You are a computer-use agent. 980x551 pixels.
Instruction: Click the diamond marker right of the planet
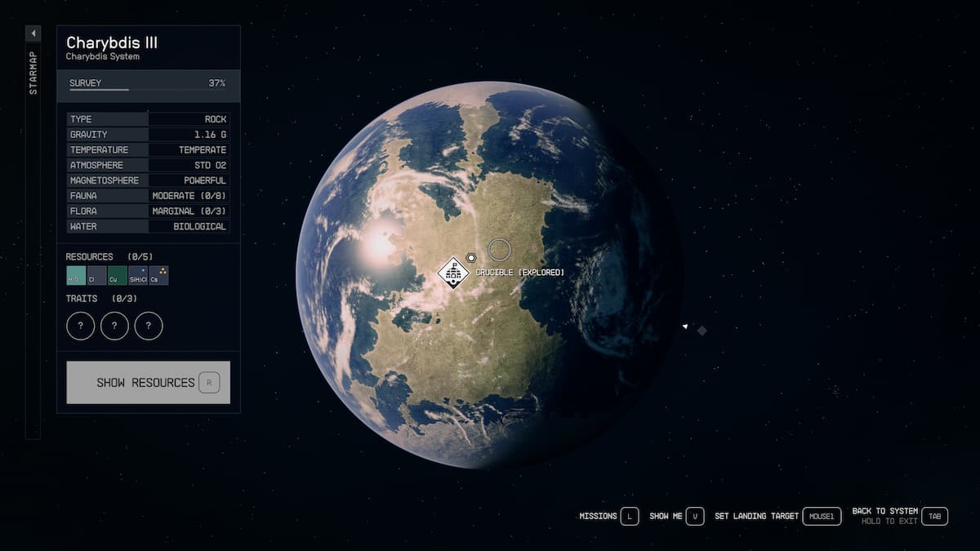coord(702,331)
